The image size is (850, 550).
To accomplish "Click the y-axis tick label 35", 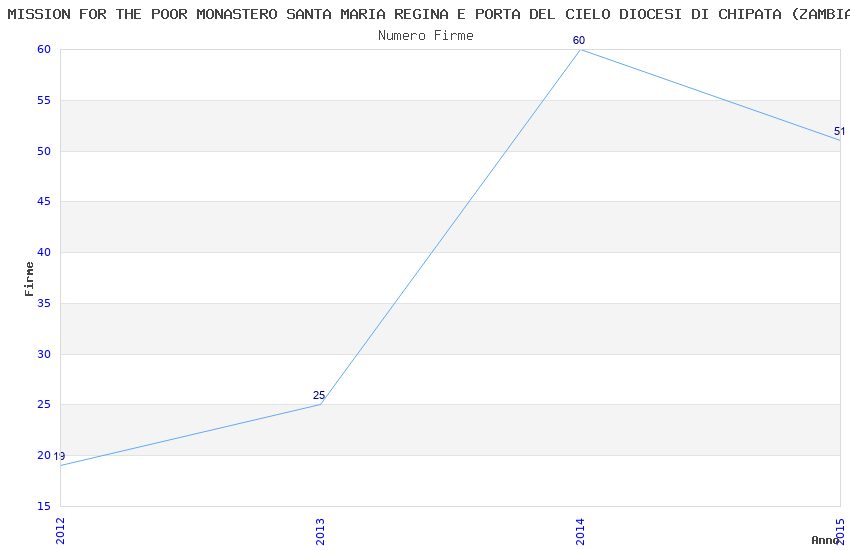I will point(44,304).
